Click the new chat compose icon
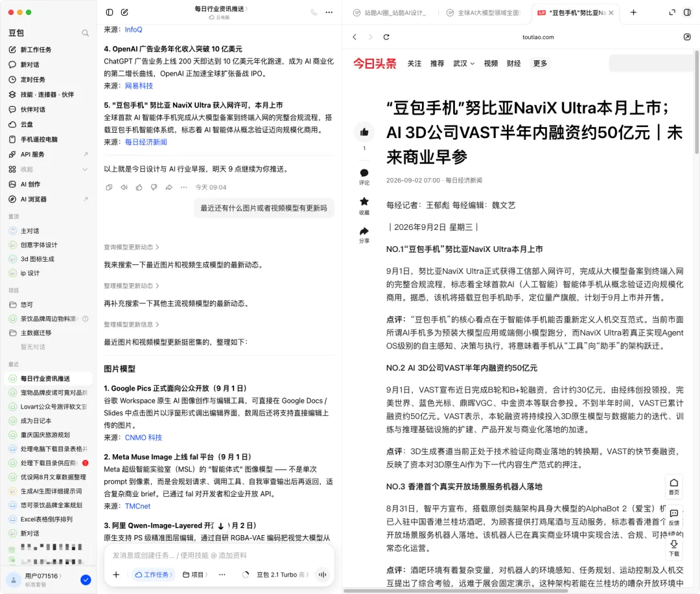 (124, 12)
